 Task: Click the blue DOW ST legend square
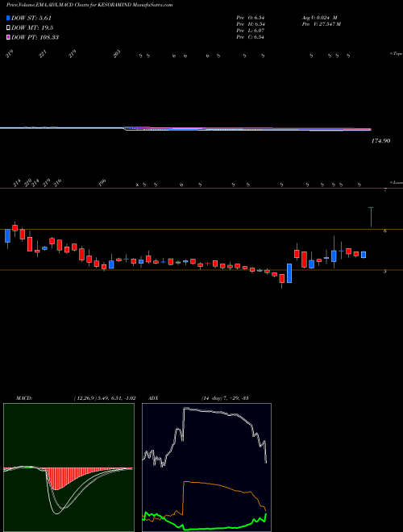pos(9,18)
